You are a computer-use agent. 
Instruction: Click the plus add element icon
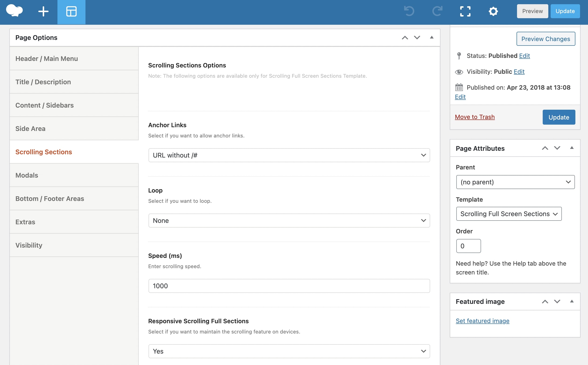click(x=43, y=11)
